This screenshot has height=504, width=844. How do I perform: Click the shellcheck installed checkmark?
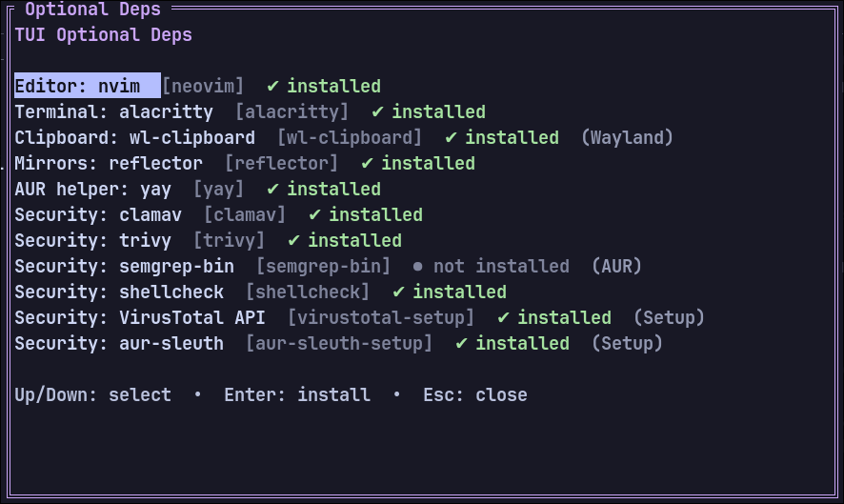coord(398,292)
